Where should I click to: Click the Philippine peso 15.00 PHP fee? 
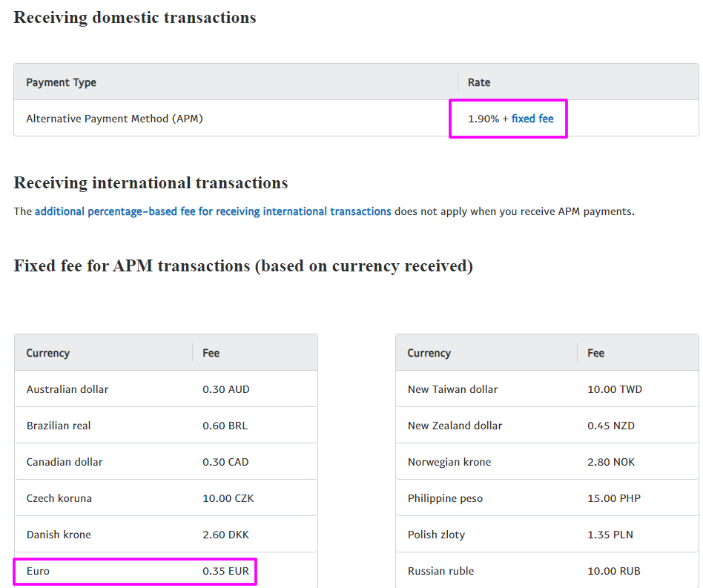click(x=611, y=498)
